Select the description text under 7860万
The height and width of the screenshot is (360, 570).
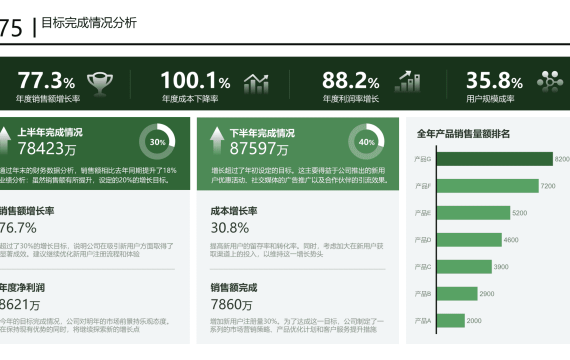[297, 325]
